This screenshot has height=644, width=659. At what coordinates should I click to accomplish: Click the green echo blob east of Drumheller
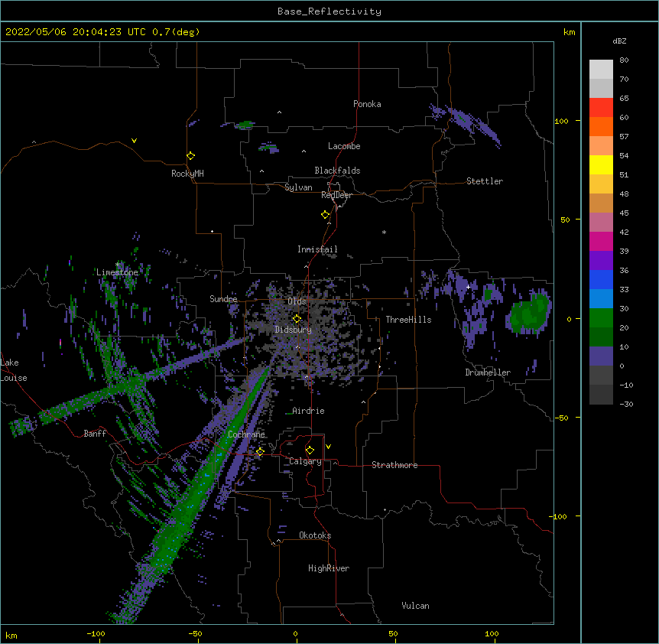[530, 314]
